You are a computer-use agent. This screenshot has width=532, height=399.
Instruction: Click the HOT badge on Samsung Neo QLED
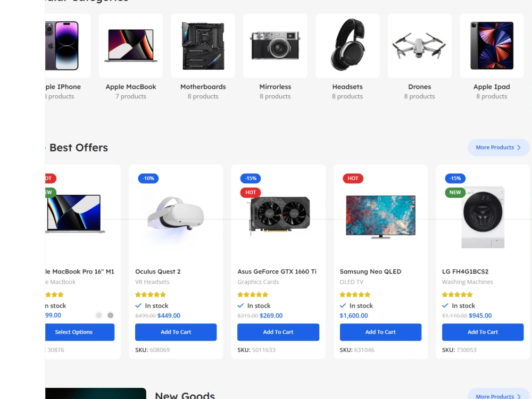tap(353, 178)
